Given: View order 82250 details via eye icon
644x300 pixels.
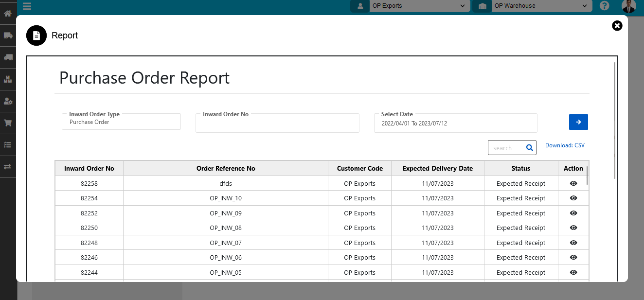Looking at the screenshot, I should (x=573, y=228).
